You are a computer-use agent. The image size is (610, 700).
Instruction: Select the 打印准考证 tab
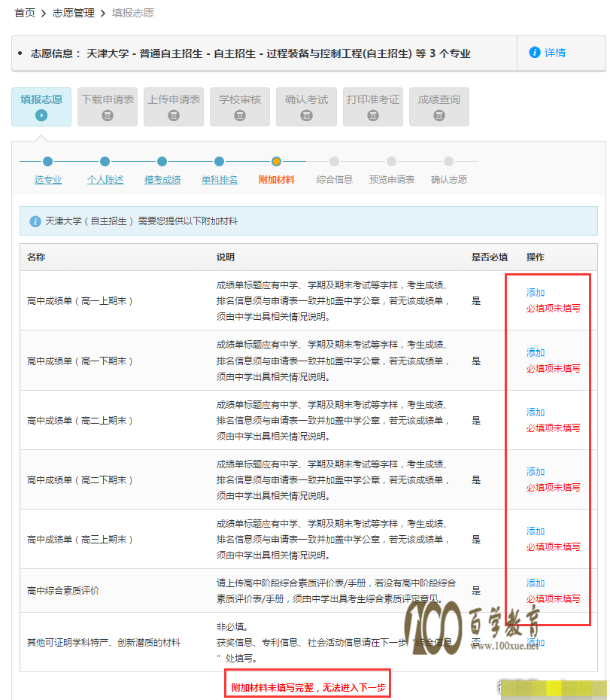coord(372,107)
